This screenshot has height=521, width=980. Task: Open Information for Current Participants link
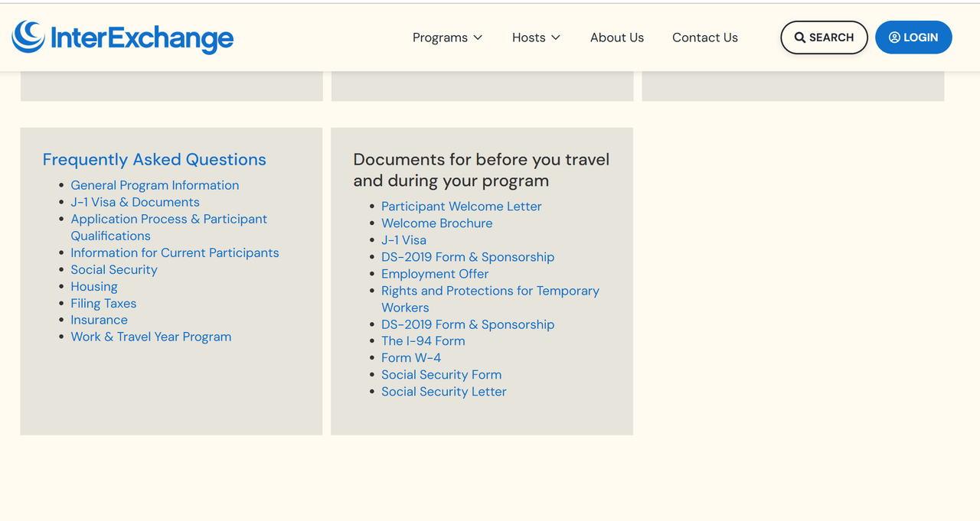175,252
